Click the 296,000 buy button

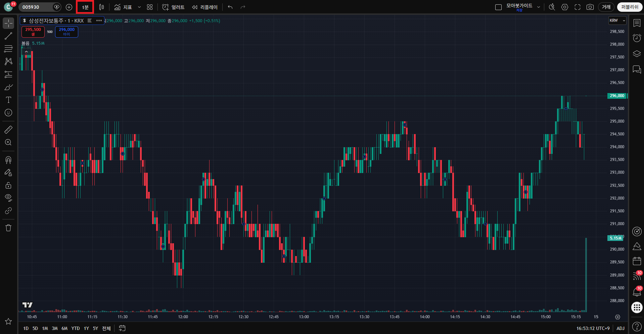tap(66, 32)
